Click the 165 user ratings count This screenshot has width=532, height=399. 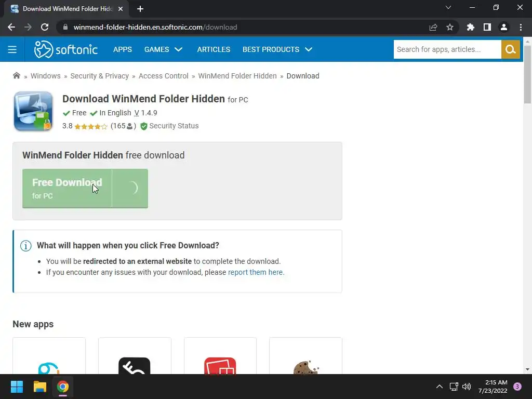pos(123,126)
